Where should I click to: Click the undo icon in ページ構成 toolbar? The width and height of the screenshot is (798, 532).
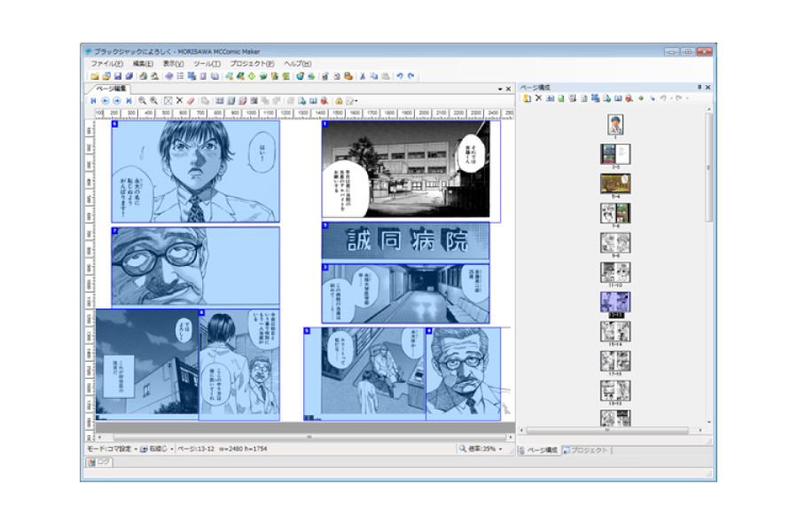(x=663, y=98)
